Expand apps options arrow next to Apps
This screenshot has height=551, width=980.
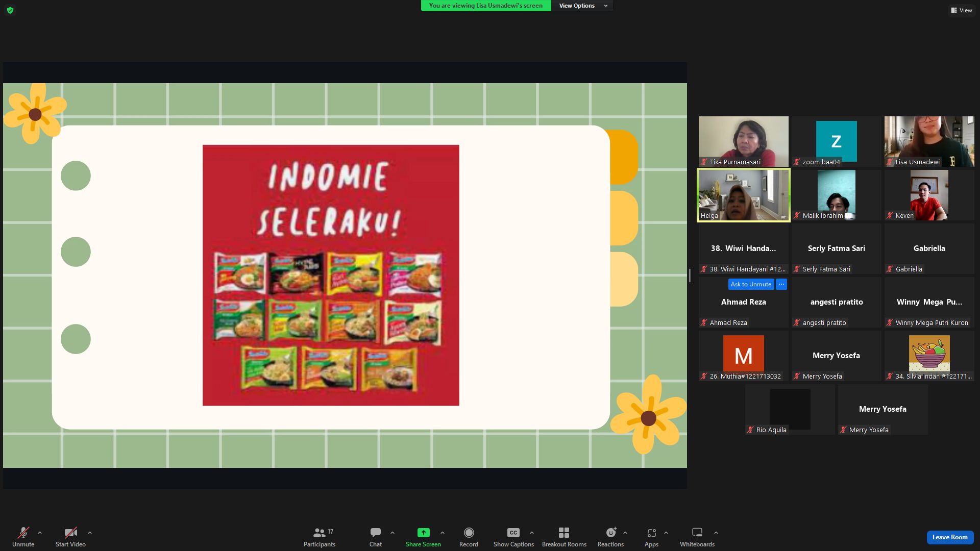[x=666, y=533]
